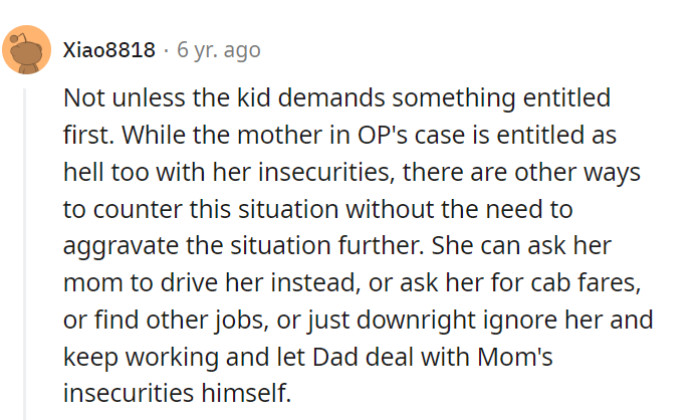This screenshot has width=700, height=420.
Task: Click the line starting 'aggravate the situation further'
Action: coord(337,246)
